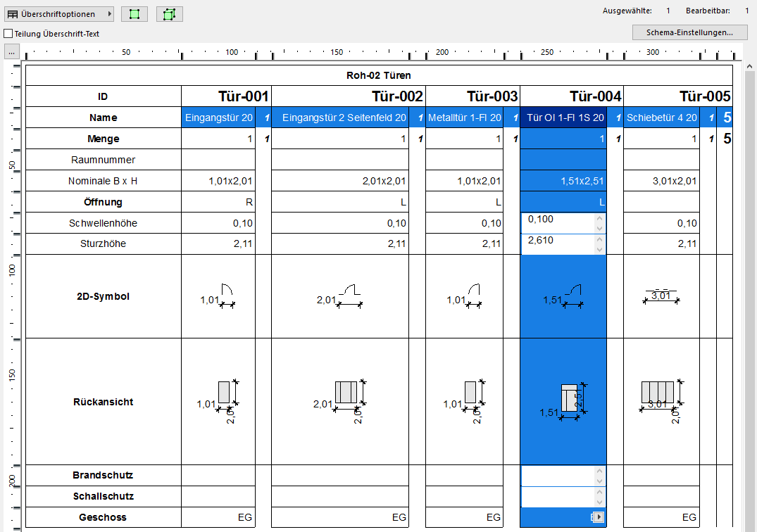This screenshot has height=532, width=757.
Task: Click Brandschutz up arrow for Tür-004
Action: (599, 471)
